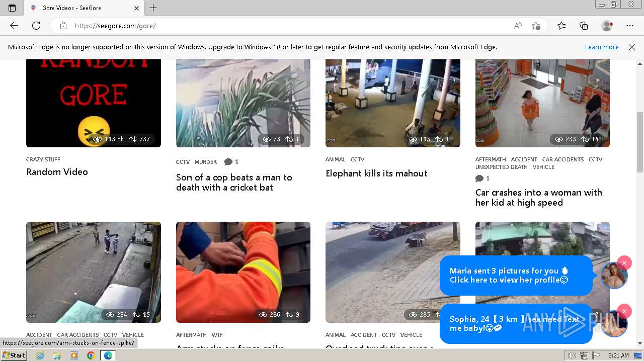This screenshot has width=644, height=362.
Task: Click comment icon under car crash post
Action: (479, 178)
